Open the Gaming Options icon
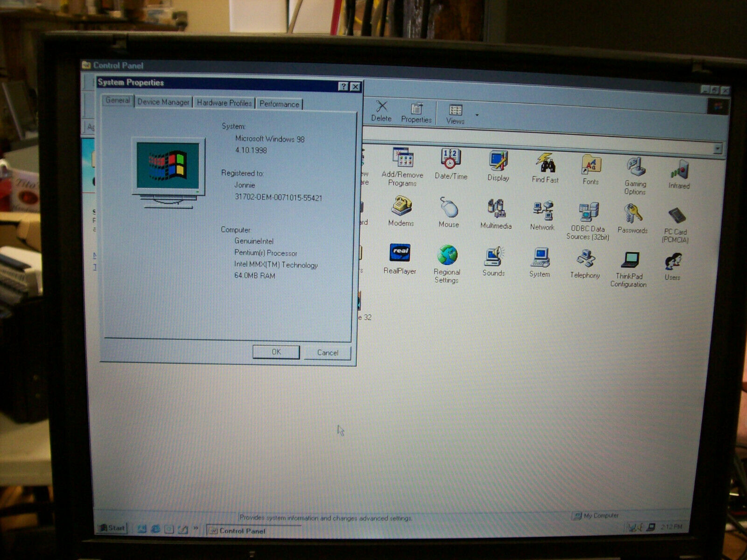Image resolution: width=747 pixels, height=560 pixels. pyautogui.click(x=635, y=176)
